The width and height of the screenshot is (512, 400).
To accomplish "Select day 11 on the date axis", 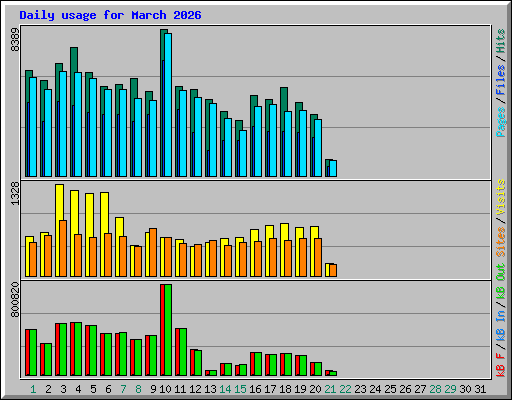I will [x=180, y=389].
